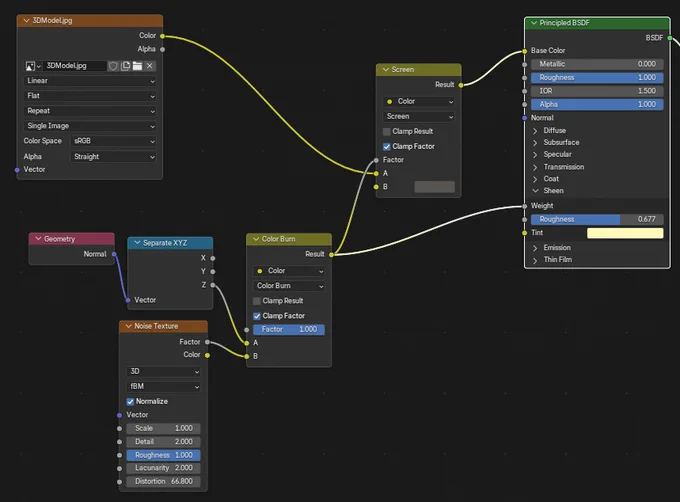Click the 3DModel.jpg image name field
The image size is (680, 502).
[75, 66]
